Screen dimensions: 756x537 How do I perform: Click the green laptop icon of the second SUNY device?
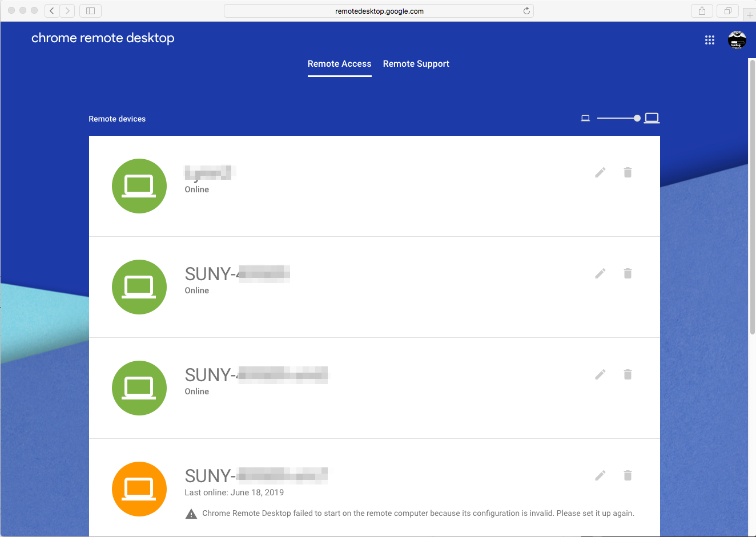click(139, 287)
